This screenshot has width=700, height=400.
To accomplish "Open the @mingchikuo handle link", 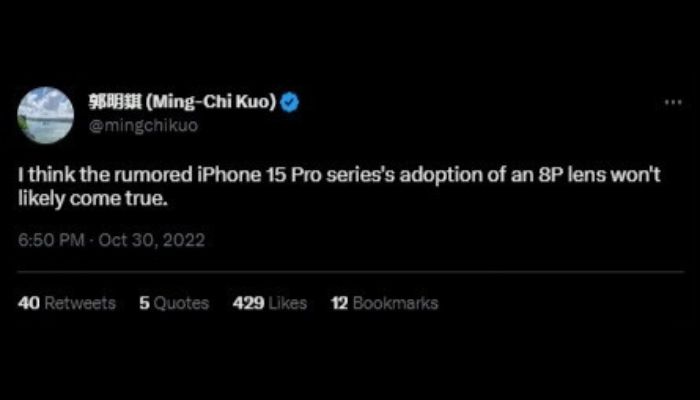I will (x=143, y=126).
